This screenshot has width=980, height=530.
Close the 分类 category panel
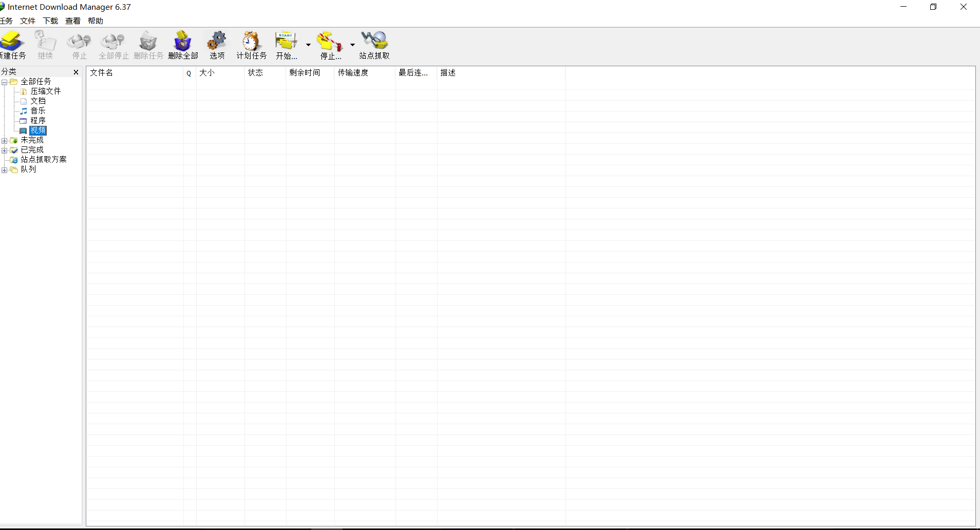tap(76, 72)
